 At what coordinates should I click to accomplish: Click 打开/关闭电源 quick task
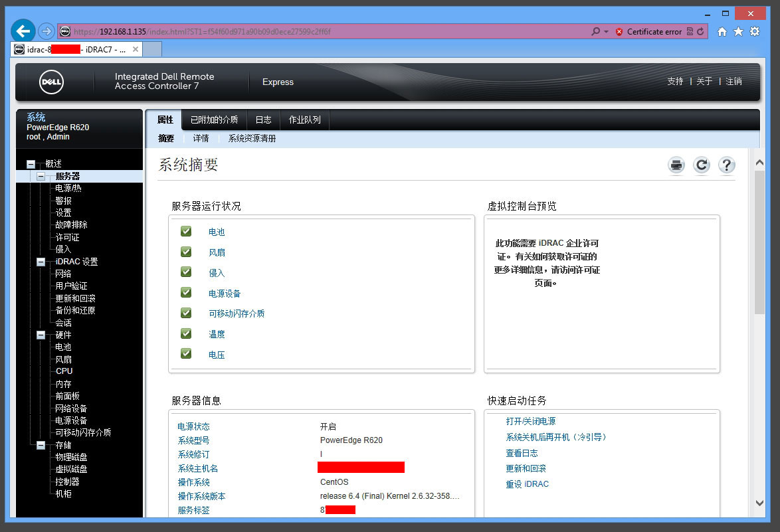(531, 421)
